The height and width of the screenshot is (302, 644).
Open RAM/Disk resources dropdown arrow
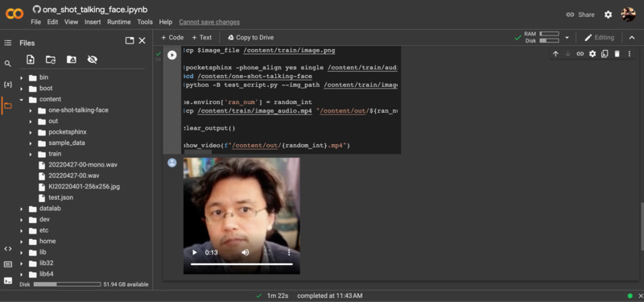tap(568, 37)
